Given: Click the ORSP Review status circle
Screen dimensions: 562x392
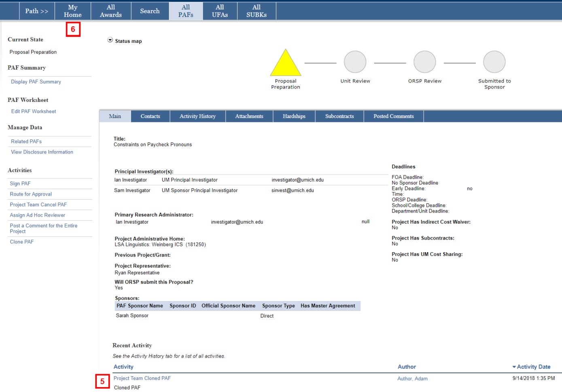Looking at the screenshot, I should [425, 62].
